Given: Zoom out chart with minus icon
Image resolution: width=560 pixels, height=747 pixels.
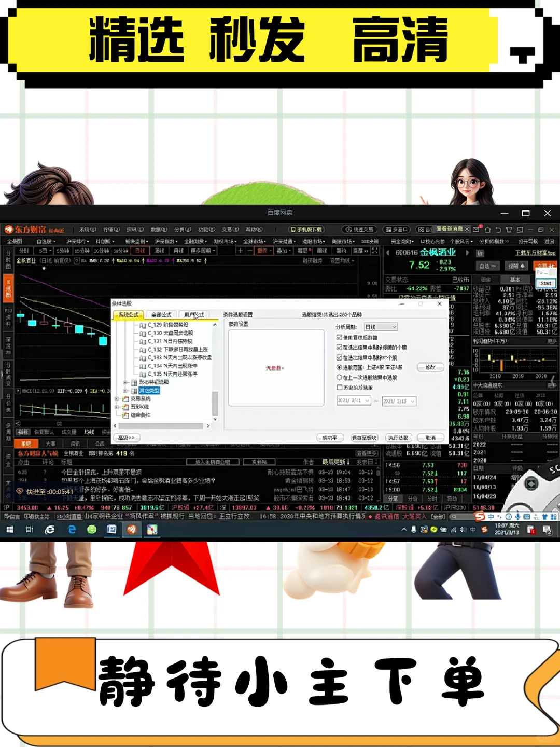Looking at the screenshot, I should point(249,251).
